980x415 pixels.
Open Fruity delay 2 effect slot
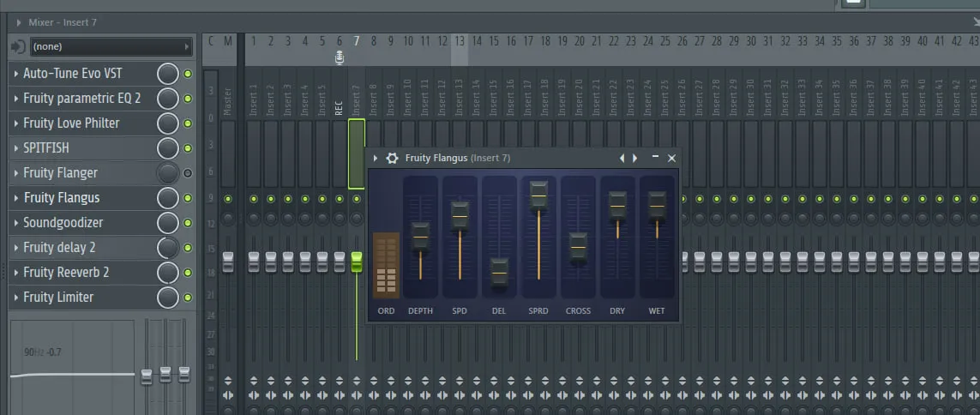pos(59,248)
